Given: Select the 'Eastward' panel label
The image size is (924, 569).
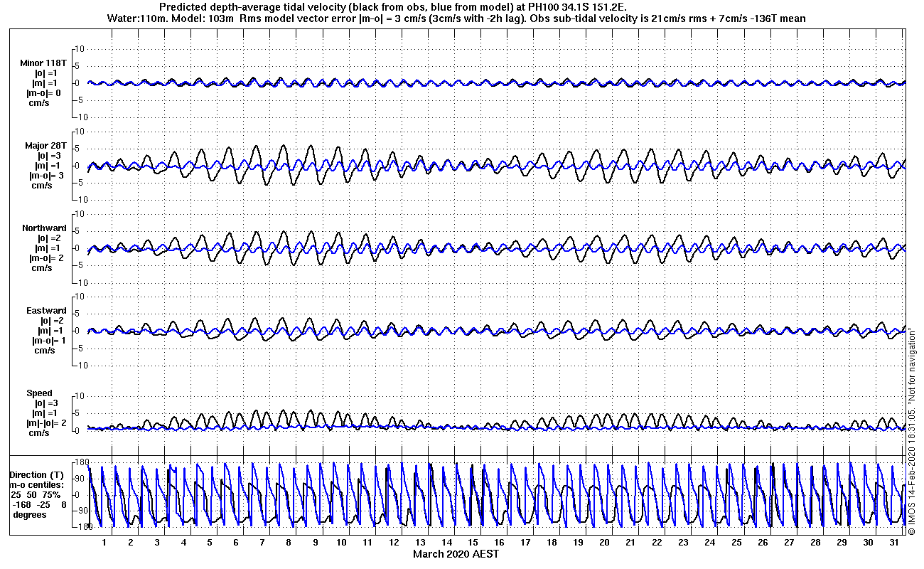Looking at the screenshot, I should coord(46,311).
